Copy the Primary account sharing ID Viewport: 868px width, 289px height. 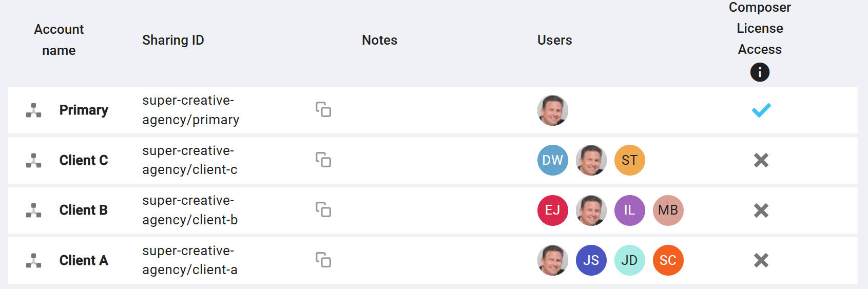pyautogui.click(x=323, y=109)
